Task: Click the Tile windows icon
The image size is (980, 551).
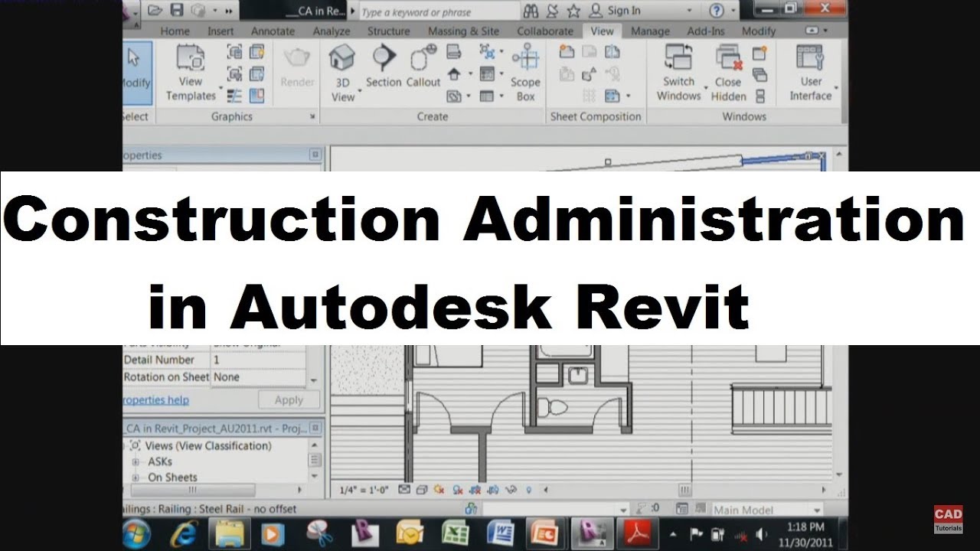Action: coord(759,96)
